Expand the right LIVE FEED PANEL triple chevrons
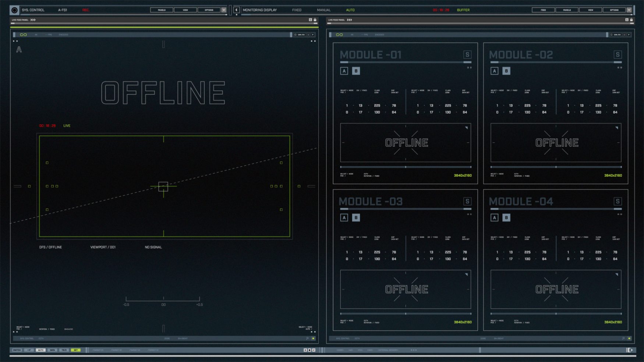This screenshot has width=644, height=362. tap(349, 20)
